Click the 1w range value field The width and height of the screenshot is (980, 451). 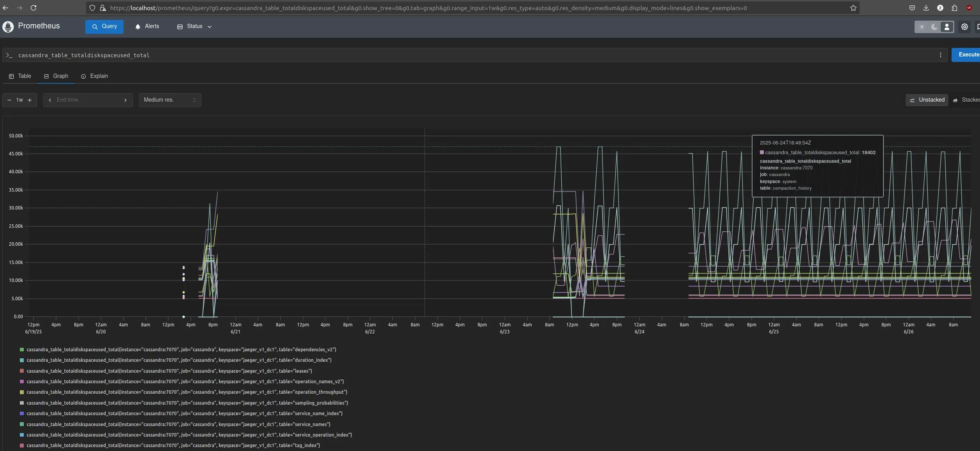point(19,100)
